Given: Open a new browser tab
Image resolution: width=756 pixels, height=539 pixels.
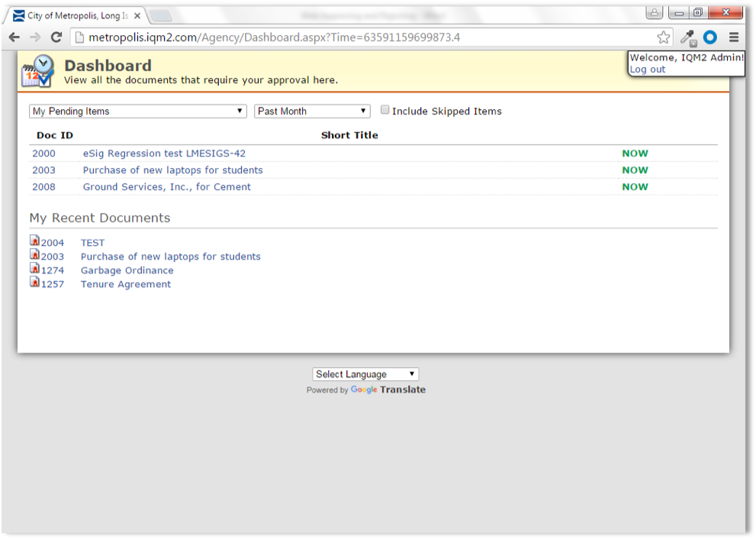Looking at the screenshot, I should 161,16.
